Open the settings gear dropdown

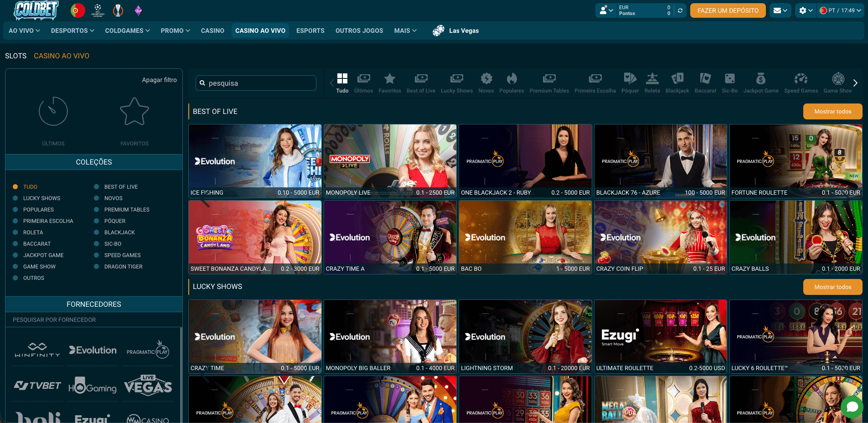[x=806, y=10]
